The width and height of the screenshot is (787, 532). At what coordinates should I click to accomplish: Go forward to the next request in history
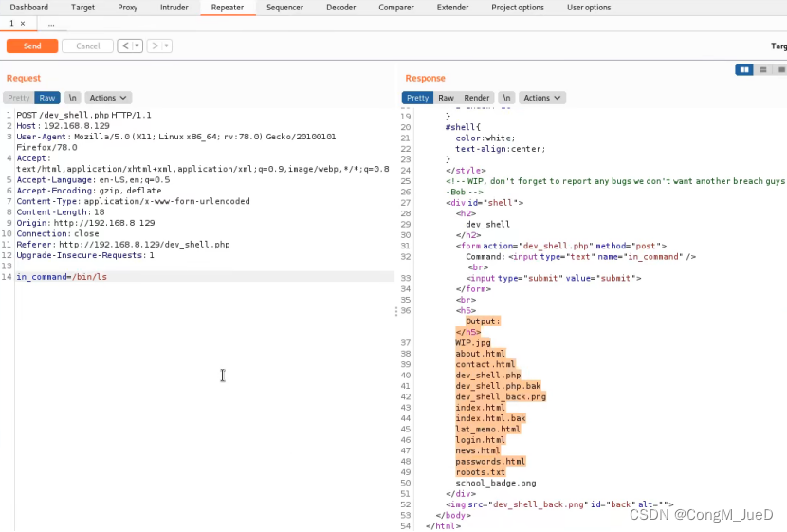click(x=155, y=46)
